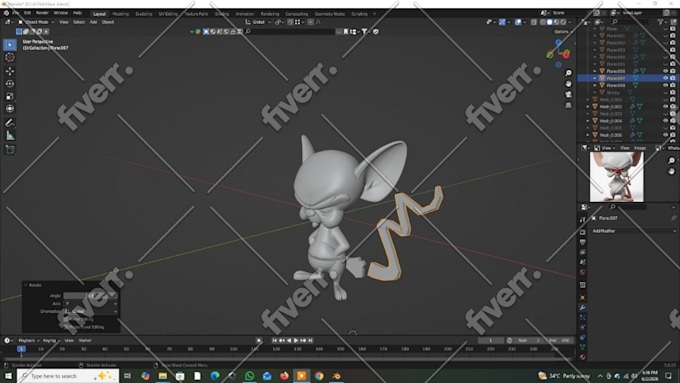The height and width of the screenshot is (383, 680).
Task: Toggle the camera view icon
Action: 568,95
